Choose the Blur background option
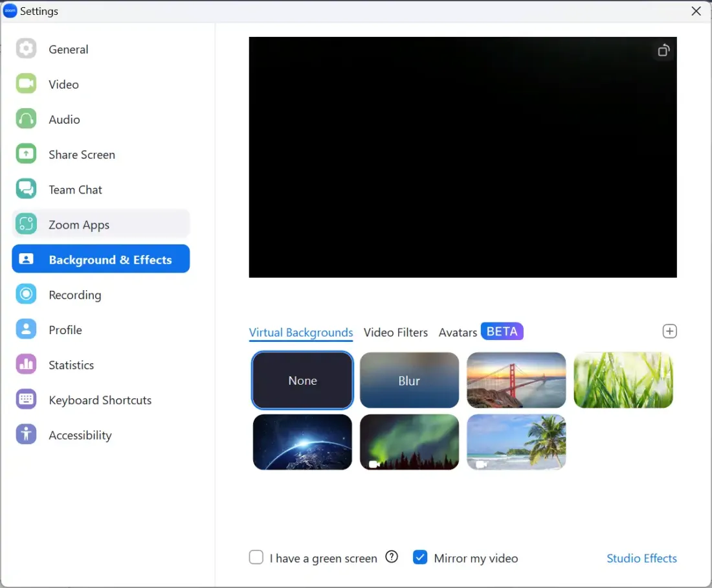Screen dimensions: 712x588 409,381
